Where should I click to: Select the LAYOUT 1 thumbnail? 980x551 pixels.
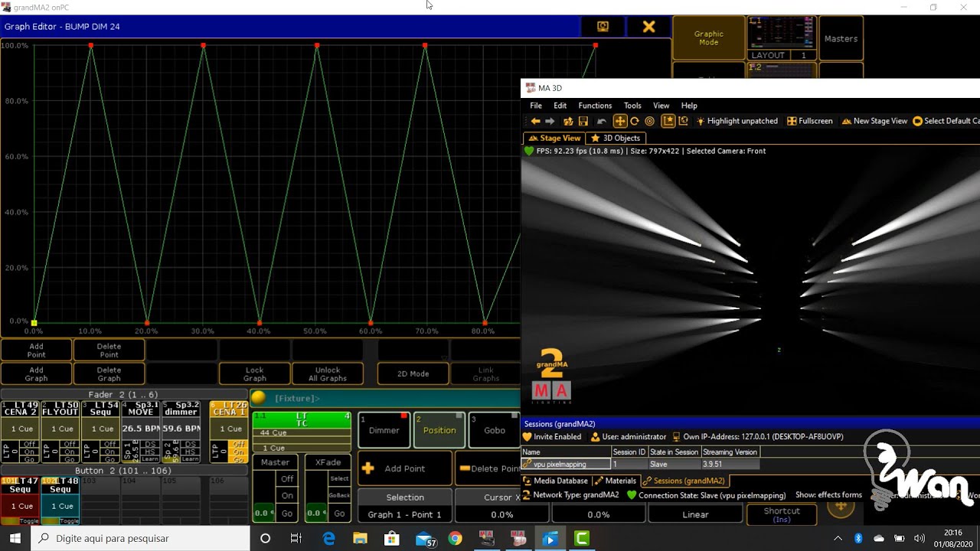click(x=782, y=38)
